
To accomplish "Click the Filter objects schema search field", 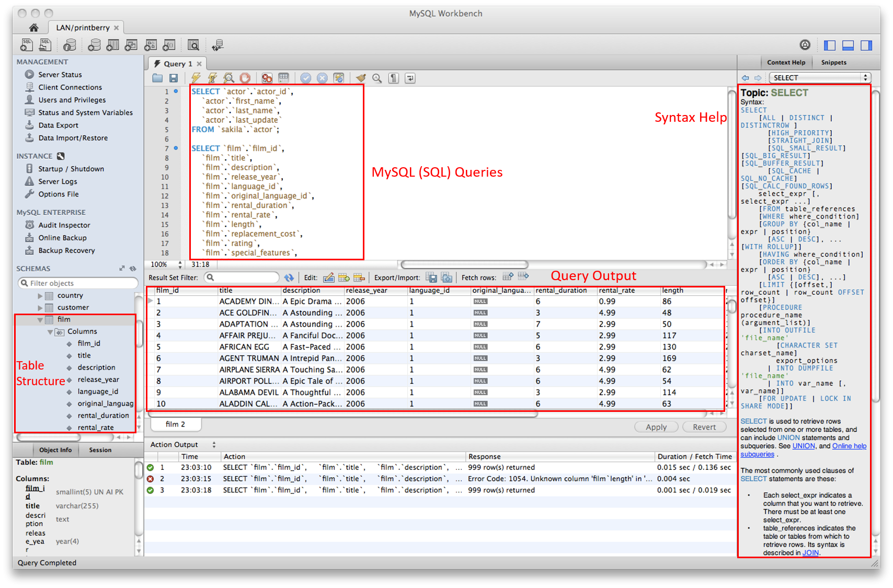I will coord(78,283).
